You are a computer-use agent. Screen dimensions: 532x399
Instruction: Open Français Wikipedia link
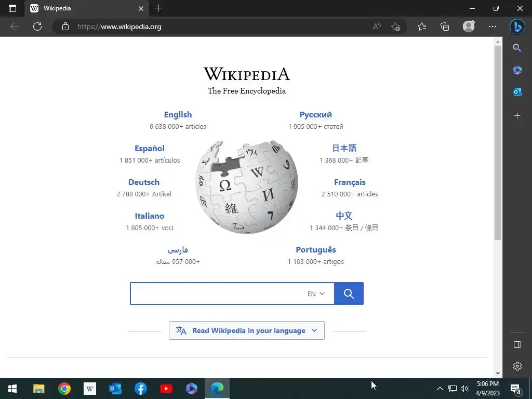[350, 182]
